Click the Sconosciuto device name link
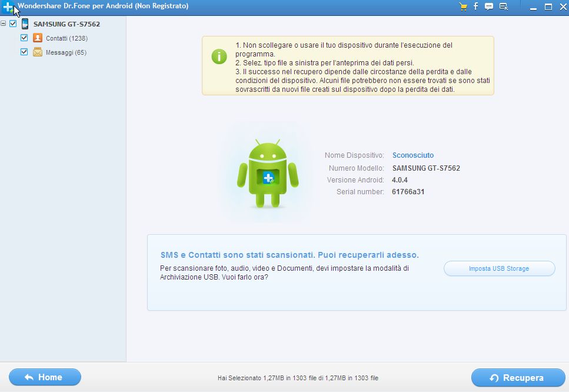 point(413,155)
